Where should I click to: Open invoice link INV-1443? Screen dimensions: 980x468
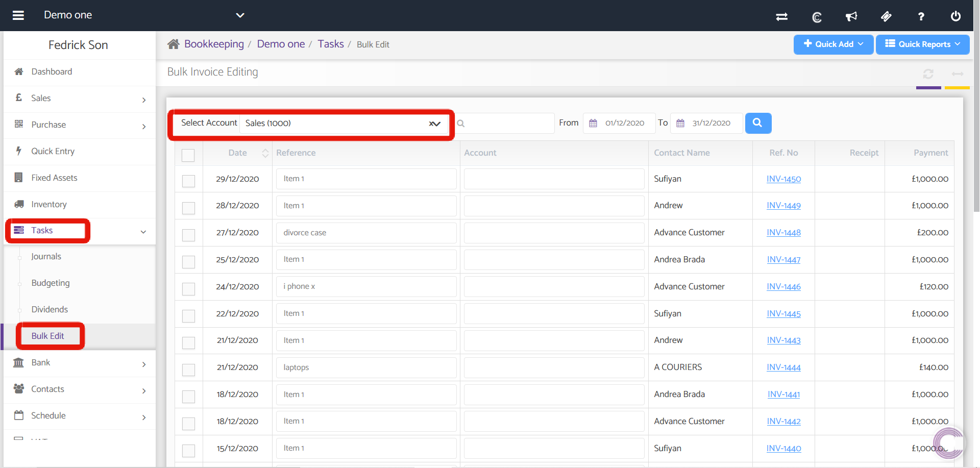click(x=783, y=340)
